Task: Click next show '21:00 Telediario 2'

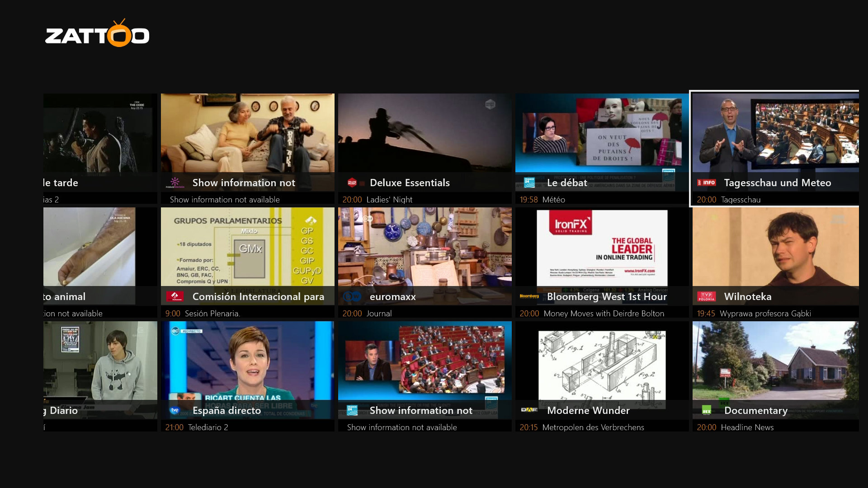Action: pyautogui.click(x=197, y=427)
